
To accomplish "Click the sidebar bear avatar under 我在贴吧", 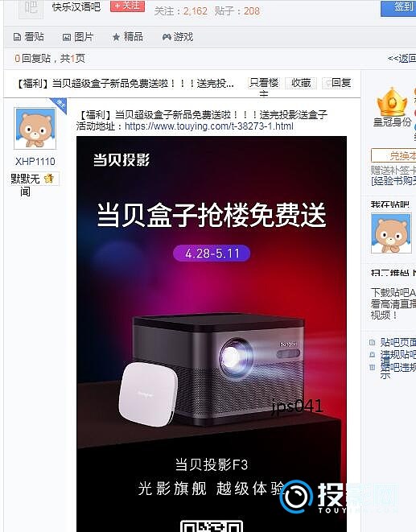I will point(391,233).
